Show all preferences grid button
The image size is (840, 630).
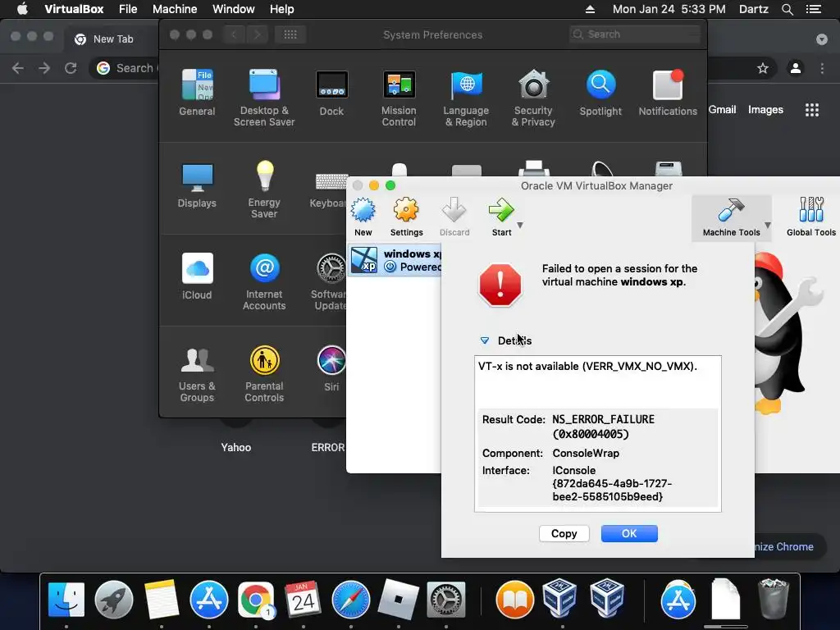coord(290,34)
